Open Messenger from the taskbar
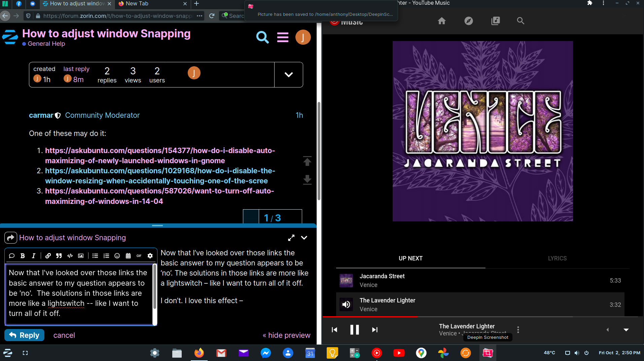 click(265, 353)
